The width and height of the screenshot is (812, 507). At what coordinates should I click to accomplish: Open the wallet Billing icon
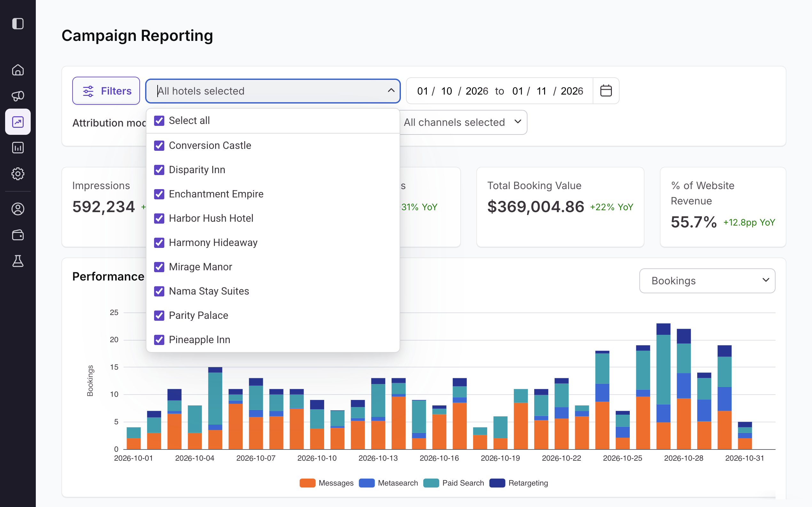(18, 235)
